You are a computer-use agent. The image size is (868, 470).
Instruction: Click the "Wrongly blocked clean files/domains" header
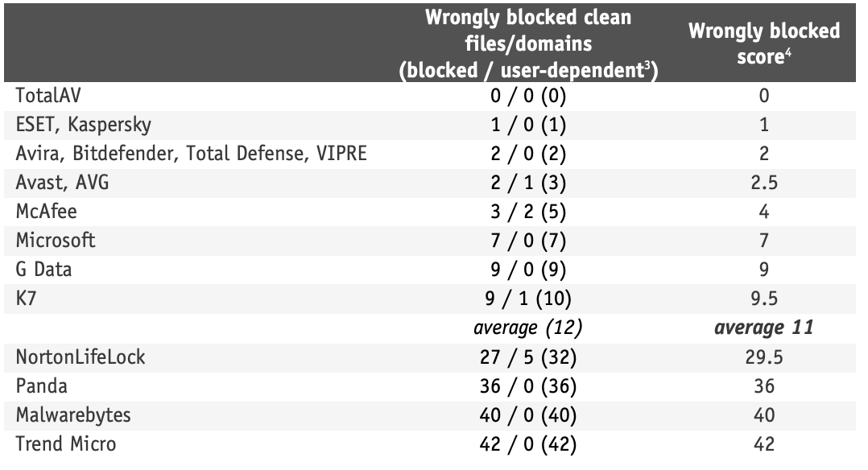tap(528, 43)
